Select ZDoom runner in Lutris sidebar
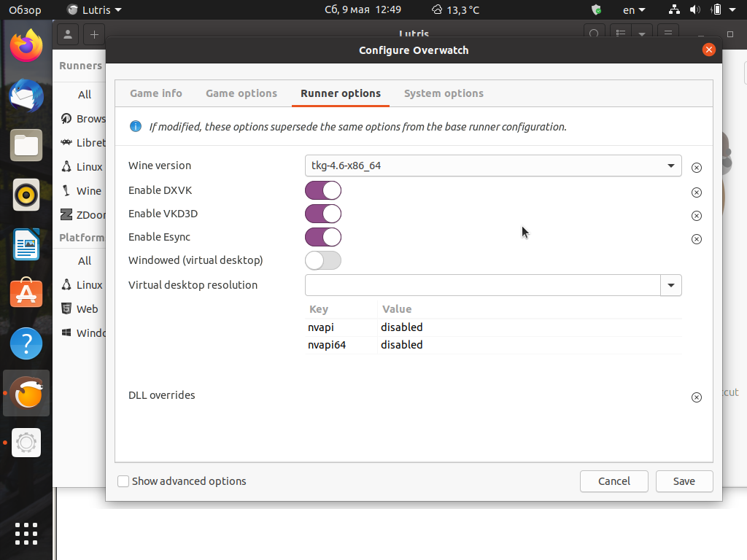Image resolution: width=747 pixels, height=560 pixels. [x=80, y=215]
